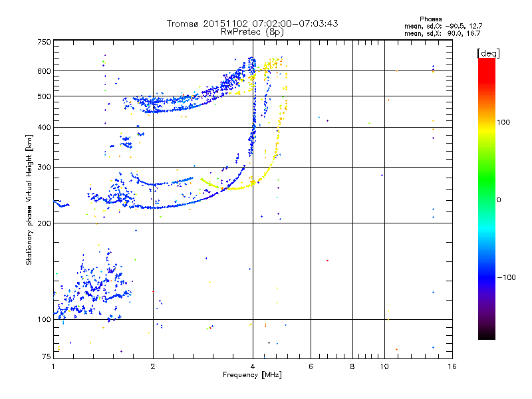Click the x-axis label "10"
Screen dimensions: 532x399
pos(384,366)
